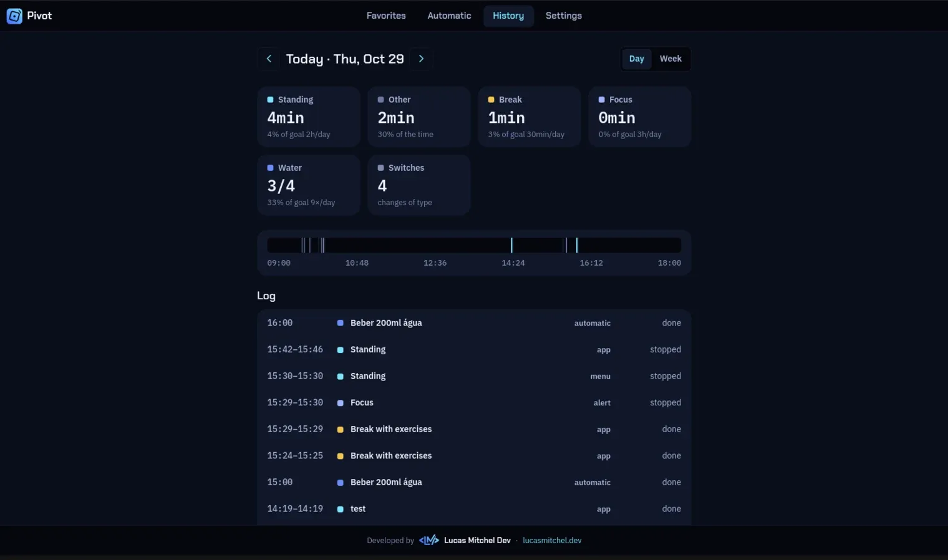Open the Favorites tab
Viewport: 948px width, 560px height.
[x=386, y=16]
